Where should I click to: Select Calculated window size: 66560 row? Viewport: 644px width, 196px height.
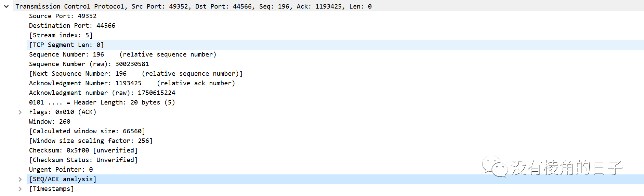87,131
